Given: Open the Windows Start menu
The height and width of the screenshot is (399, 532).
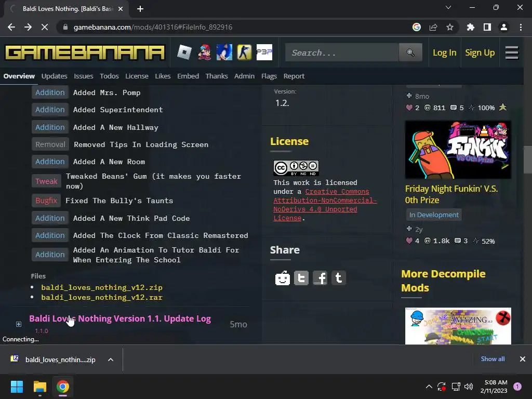Looking at the screenshot, I should tap(17, 387).
